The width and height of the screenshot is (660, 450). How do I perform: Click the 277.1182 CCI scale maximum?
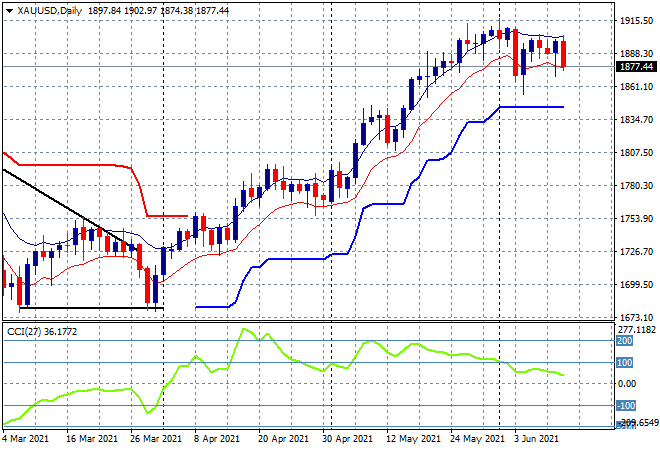tap(637, 330)
